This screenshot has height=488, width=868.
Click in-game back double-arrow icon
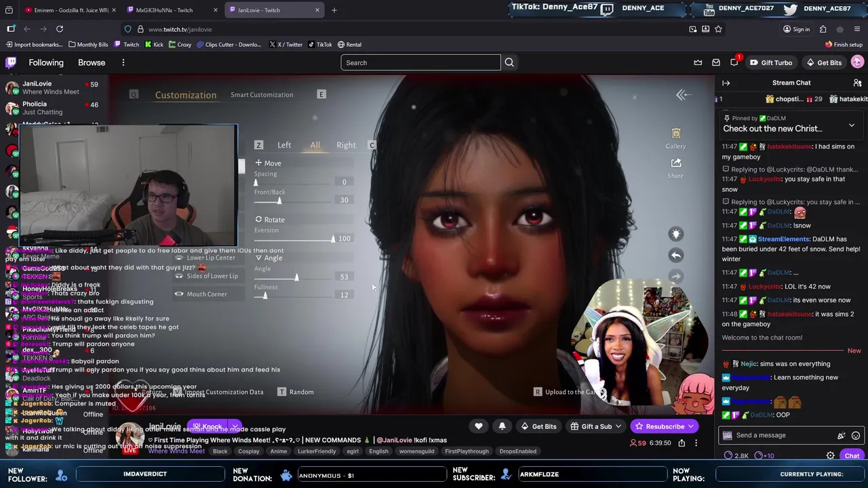pyautogui.click(x=682, y=95)
